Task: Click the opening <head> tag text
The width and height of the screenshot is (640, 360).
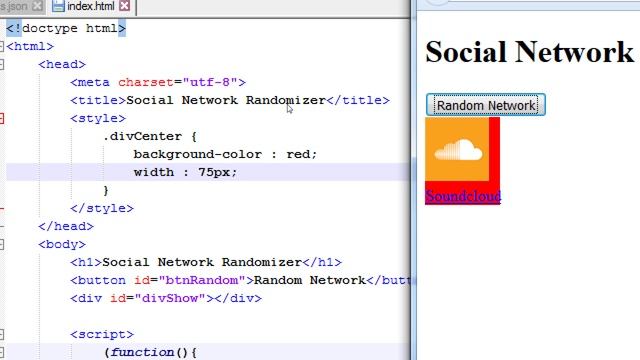Action: 62,64
